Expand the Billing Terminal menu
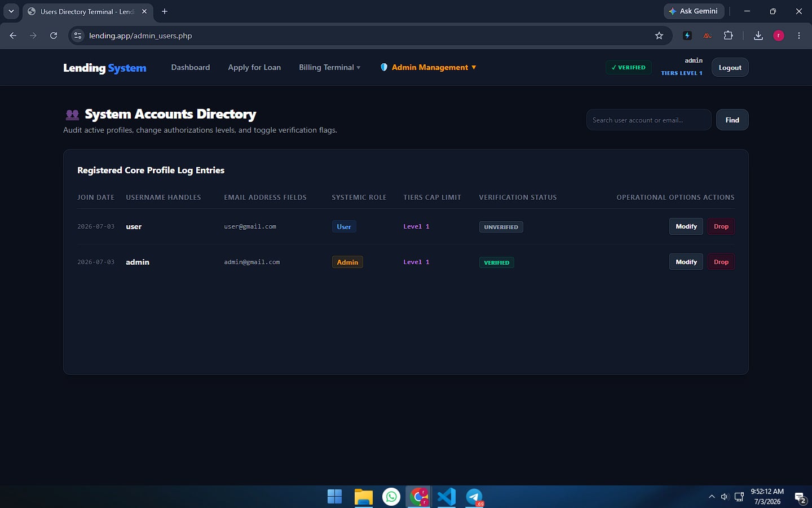Viewport: 812px width, 508px height. [329, 67]
